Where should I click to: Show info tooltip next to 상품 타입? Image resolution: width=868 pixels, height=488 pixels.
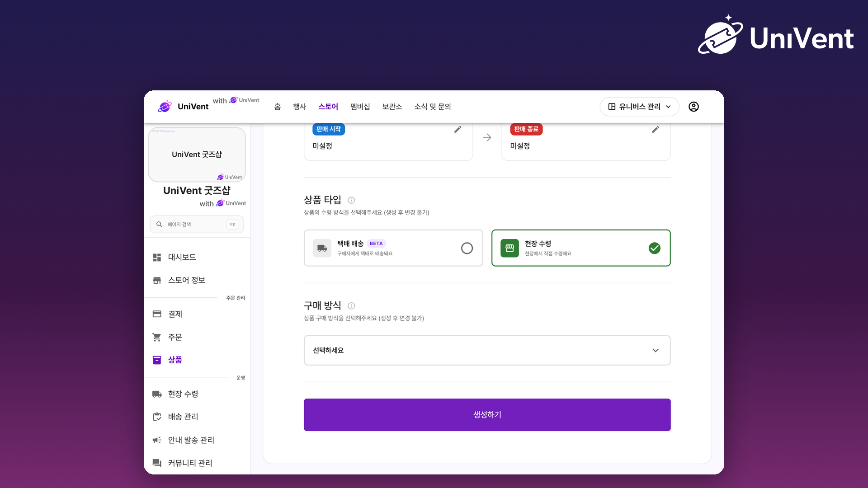[x=351, y=200]
